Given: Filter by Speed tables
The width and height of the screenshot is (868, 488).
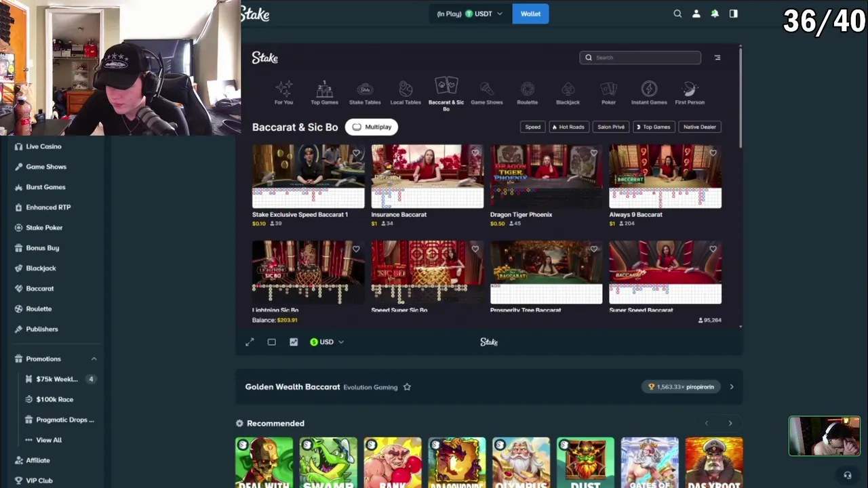Looking at the screenshot, I should [x=533, y=127].
